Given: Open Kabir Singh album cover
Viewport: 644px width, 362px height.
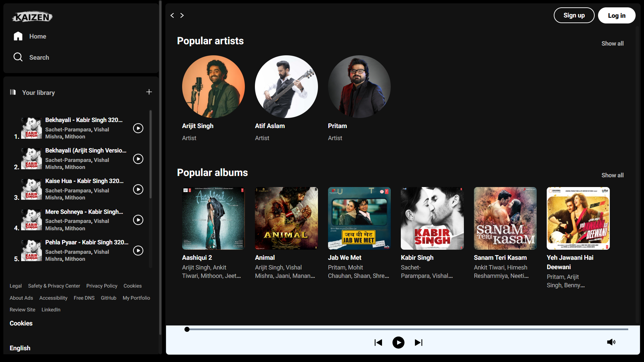Looking at the screenshot, I should 432,218.
